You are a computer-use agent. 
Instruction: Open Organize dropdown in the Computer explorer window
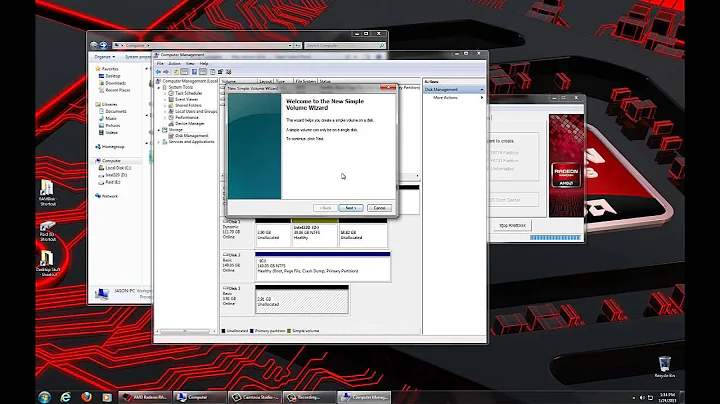pos(105,57)
